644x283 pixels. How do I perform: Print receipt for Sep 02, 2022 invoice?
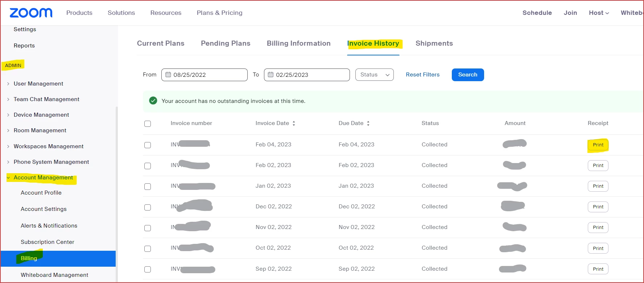598,269
